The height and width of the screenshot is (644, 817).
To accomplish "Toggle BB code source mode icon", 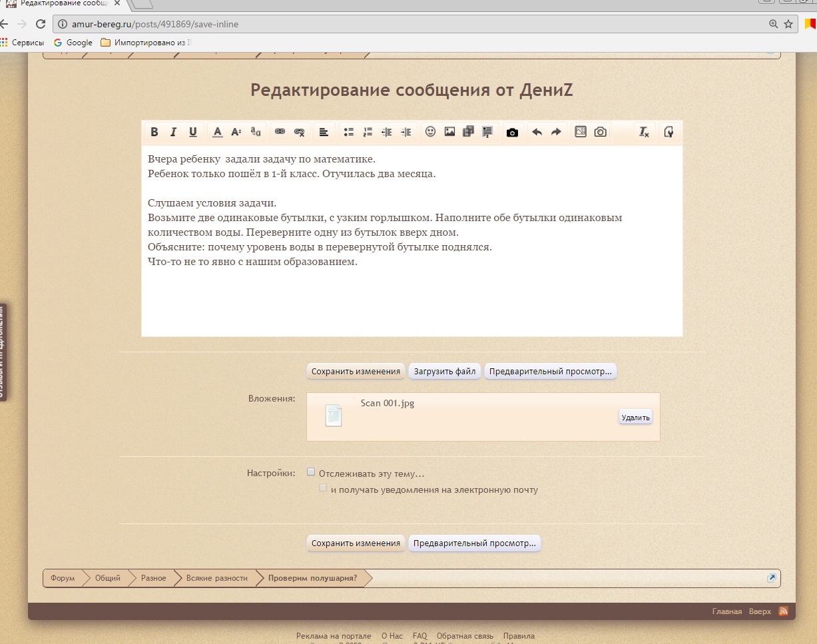I will coord(669,132).
